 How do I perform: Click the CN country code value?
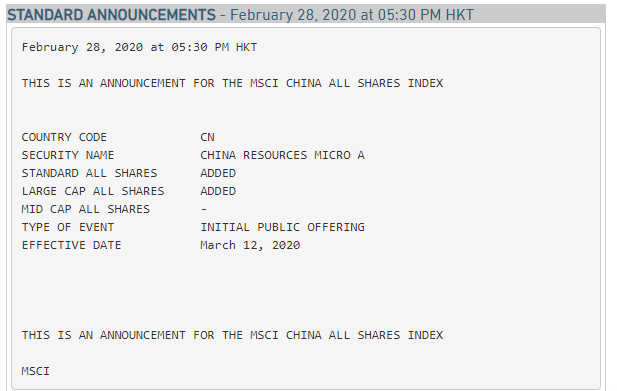[x=207, y=137]
